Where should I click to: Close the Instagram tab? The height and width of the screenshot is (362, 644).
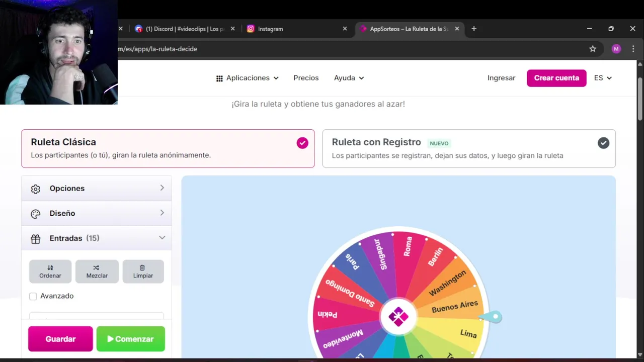pos(345,29)
